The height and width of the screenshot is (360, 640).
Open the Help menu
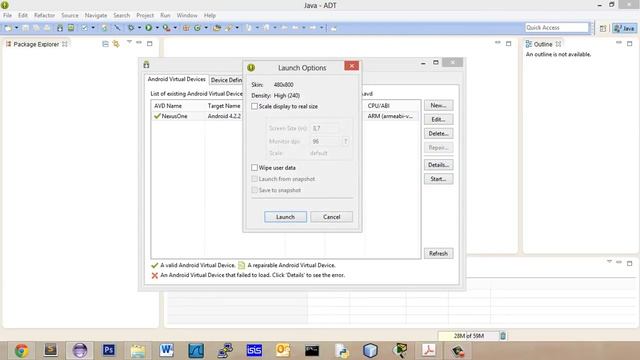pos(209,15)
